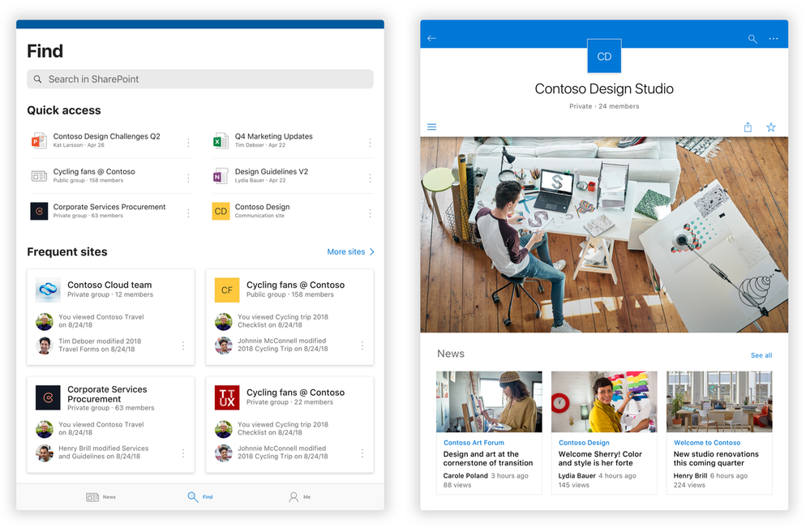Click yellow CD icon for Contoso Design
Image resolution: width=810 pixels, height=532 pixels.
(221, 211)
